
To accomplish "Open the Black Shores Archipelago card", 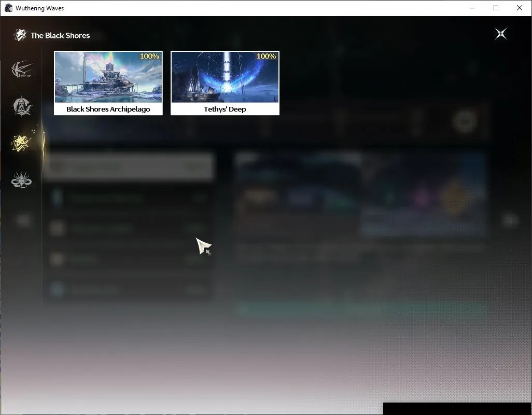I will point(108,83).
